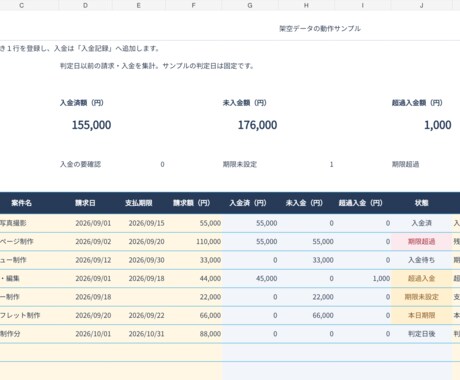Click the 未入金（円） table header
This screenshot has width=460, height=380.
304,203
